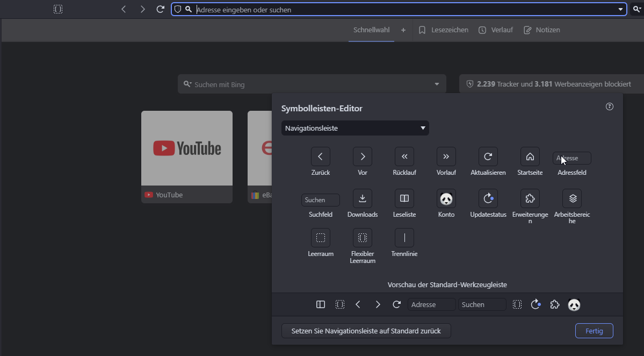Viewport: 644px width, 356px height.
Task: Select the Trennlinie separator icon
Action: [x=404, y=238]
